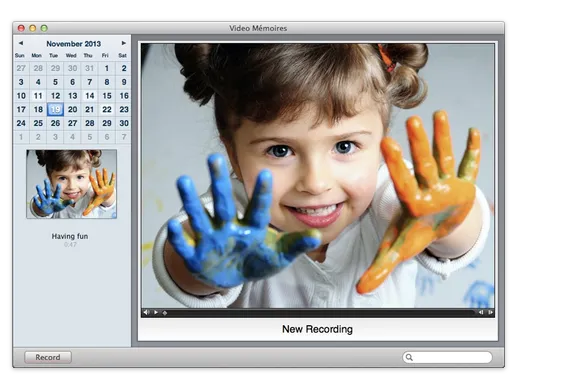Select November 1 in the calendar
This screenshot has width=586, height=391.
(107, 68)
